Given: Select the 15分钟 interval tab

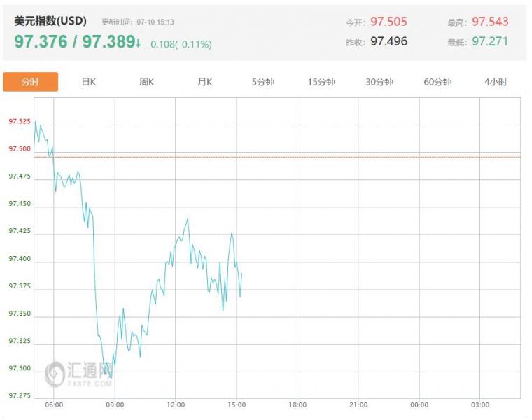Looking at the screenshot, I should click(321, 82).
